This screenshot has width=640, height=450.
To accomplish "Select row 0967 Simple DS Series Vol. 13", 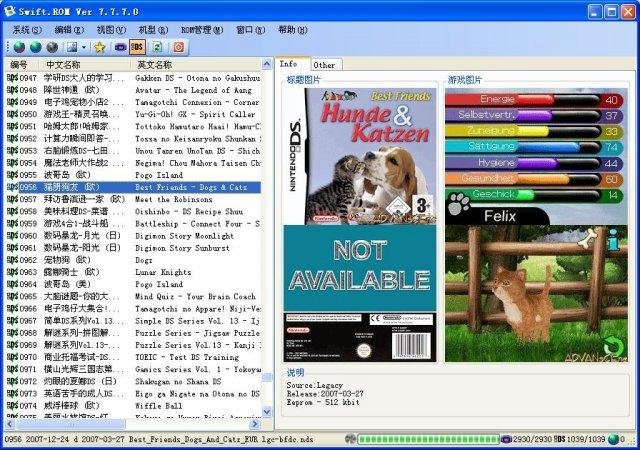I will pyautogui.click(x=133, y=321).
